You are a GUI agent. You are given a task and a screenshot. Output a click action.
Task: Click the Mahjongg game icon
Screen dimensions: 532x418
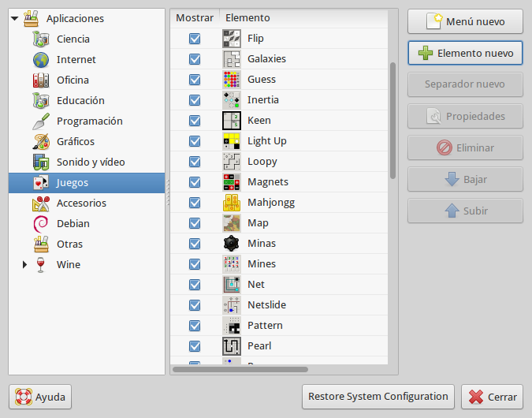click(x=232, y=203)
